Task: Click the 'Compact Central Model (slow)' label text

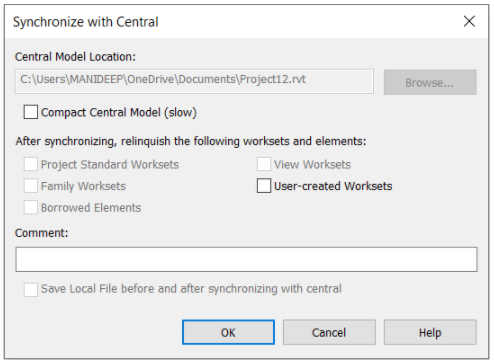Action: 119,113
